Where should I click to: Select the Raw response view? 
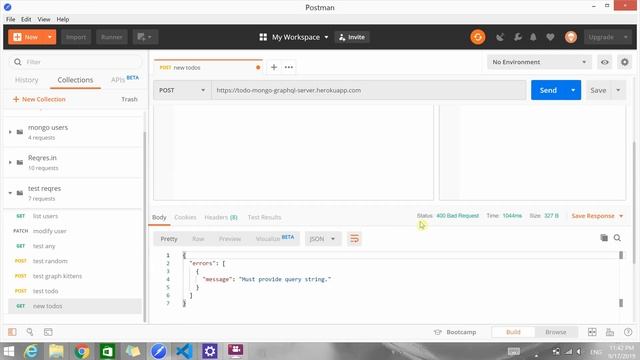click(x=198, y=239)
